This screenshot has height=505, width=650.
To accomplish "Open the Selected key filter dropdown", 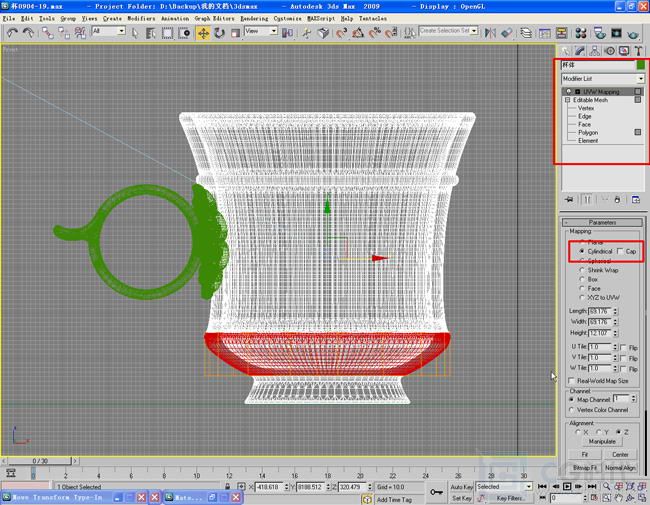I will pos(529,486).
